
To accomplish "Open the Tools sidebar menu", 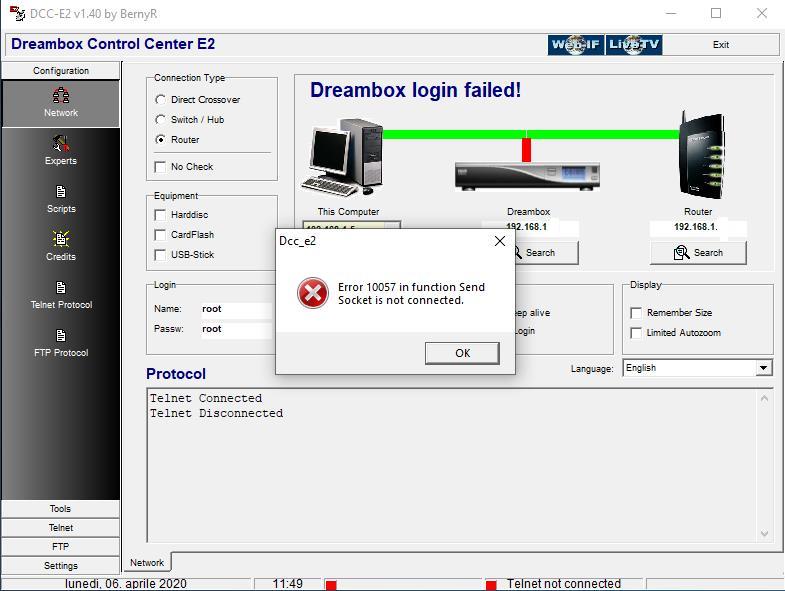I will pos(61,508).
